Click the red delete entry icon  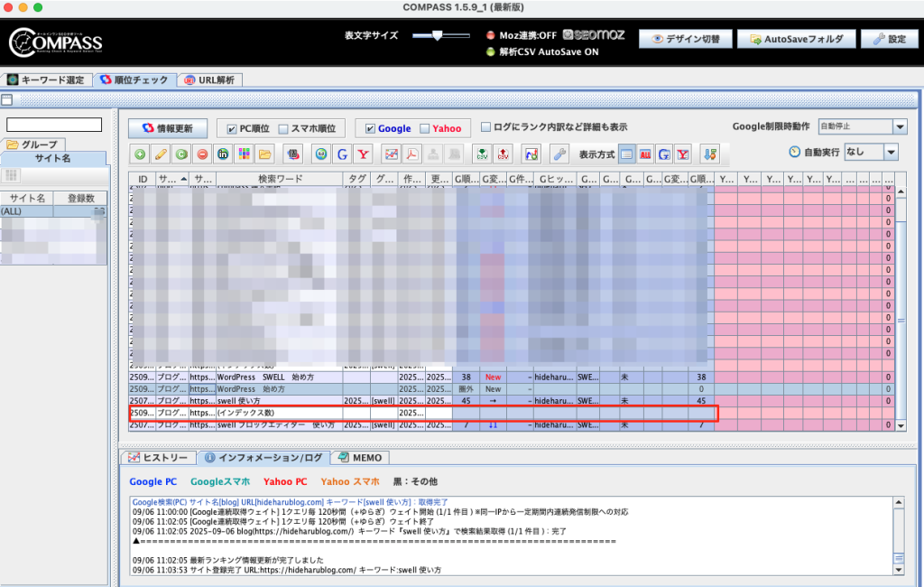coord(202,154)
